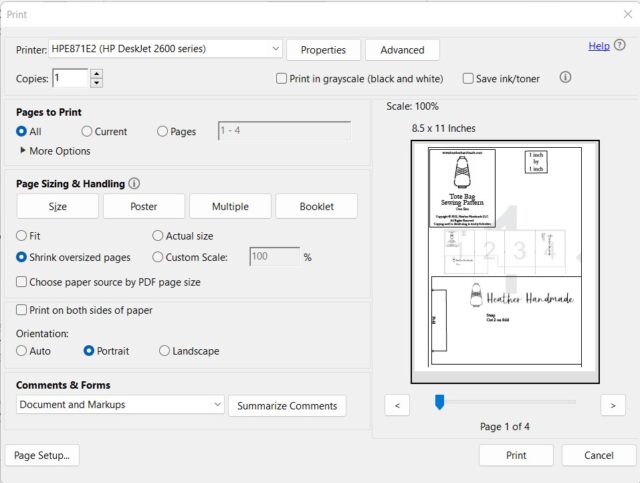Switch to the Poster handling tab
Screen dimensions: 640x483
coord(144,207)
